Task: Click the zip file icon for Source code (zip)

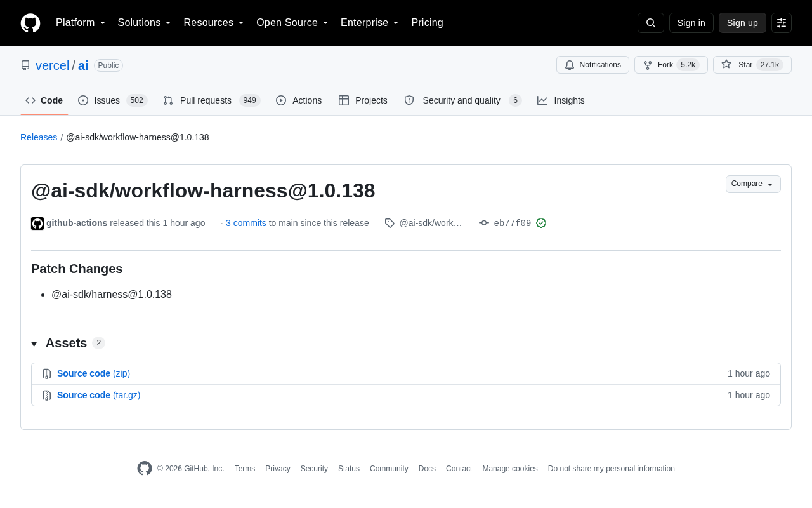Action: point(47,374)
